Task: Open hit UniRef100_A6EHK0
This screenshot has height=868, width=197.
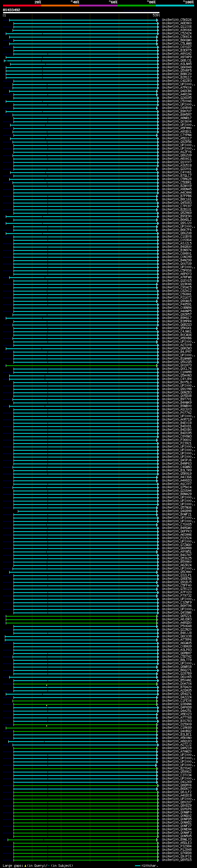Action: (177, 23)
